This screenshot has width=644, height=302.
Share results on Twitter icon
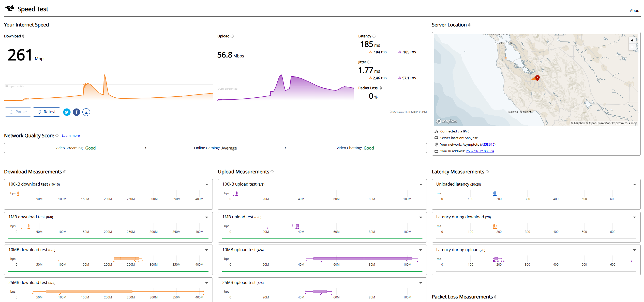click(x=67, y=112)
